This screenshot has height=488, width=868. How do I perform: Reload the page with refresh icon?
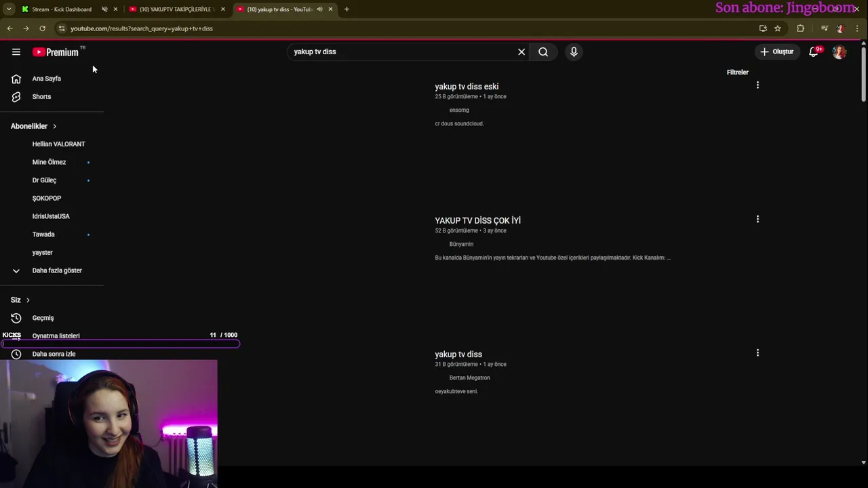(42, 28)
